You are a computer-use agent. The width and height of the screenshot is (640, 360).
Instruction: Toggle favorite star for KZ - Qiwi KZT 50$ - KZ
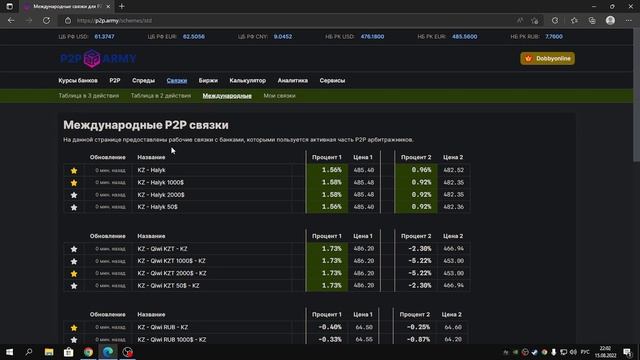[74, 286]
